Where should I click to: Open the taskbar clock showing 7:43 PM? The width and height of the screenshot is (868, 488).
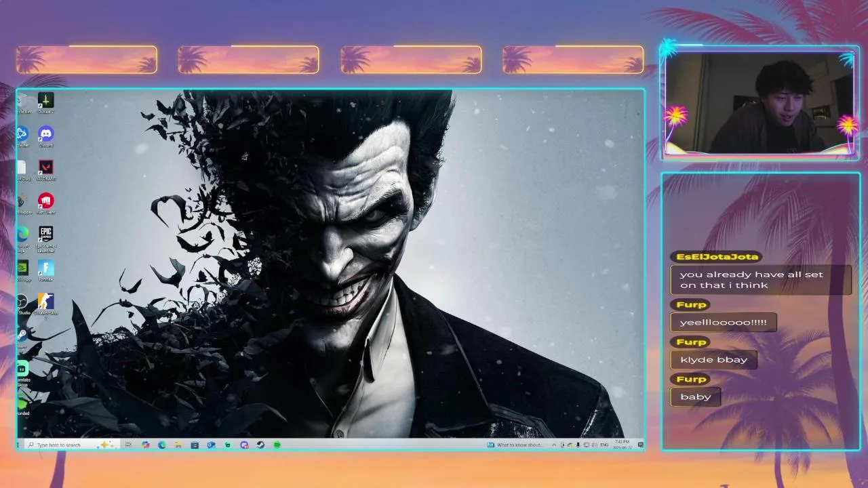click(x=622, y=445)
